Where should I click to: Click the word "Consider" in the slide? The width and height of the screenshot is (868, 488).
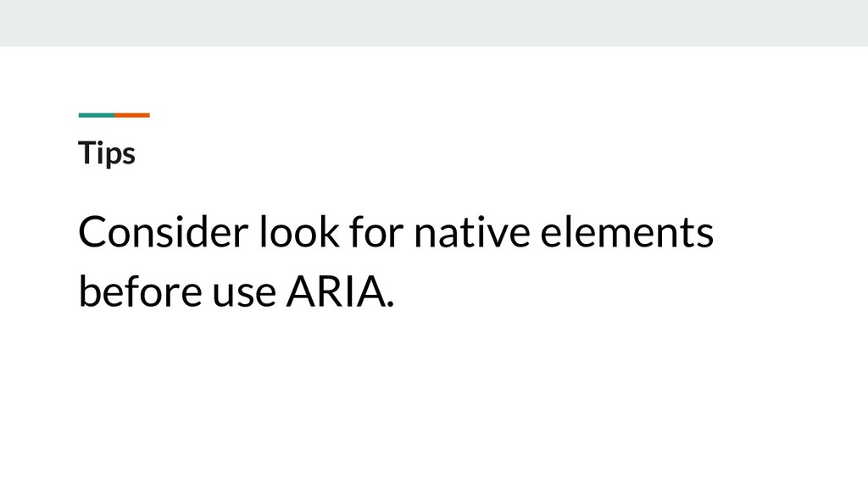point(164,232)
